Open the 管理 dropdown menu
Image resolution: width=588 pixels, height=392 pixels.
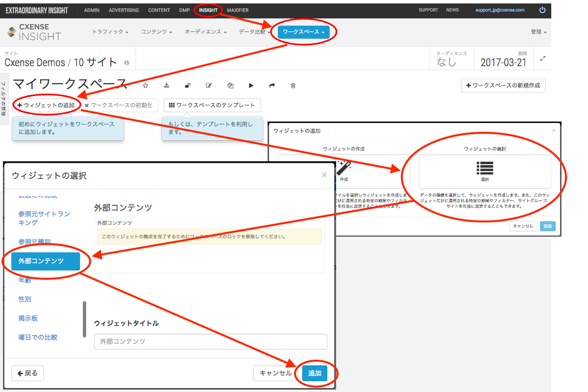point(539,32)
